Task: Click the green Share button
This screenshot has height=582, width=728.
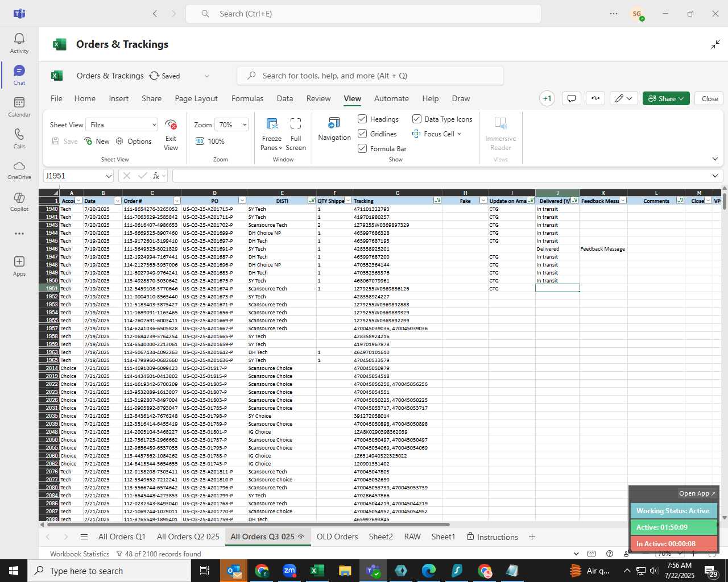Action: (666, 98)
